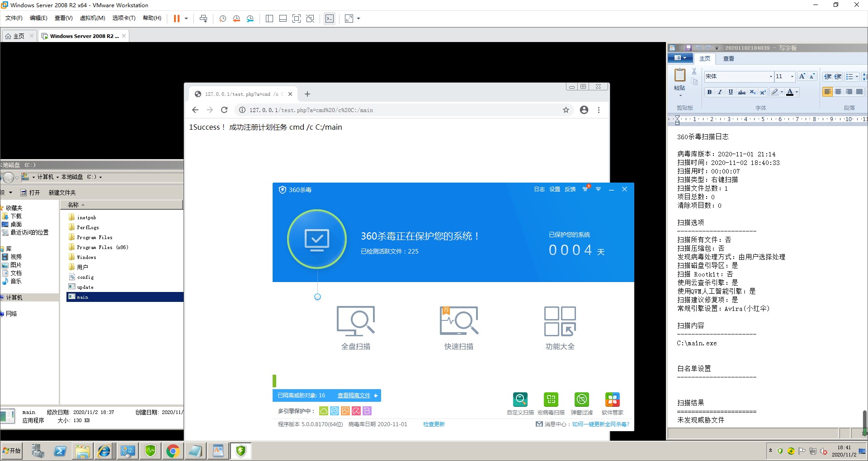Open 软件管家 tool
868x461 pixels.
(x=613, y=404)
